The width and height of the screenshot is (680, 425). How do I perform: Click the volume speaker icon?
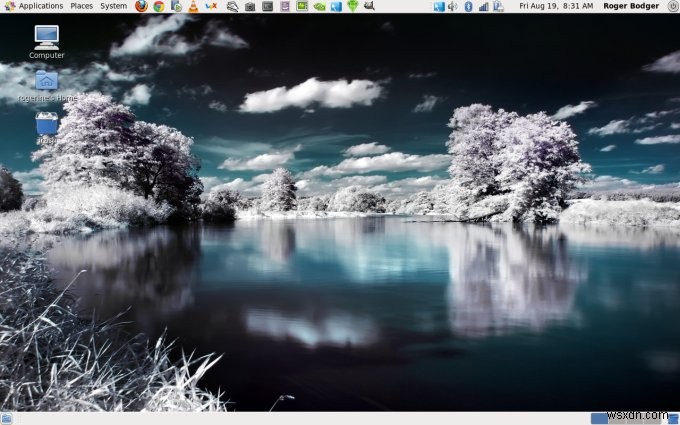pyautogui.click(x=452, y=6)
